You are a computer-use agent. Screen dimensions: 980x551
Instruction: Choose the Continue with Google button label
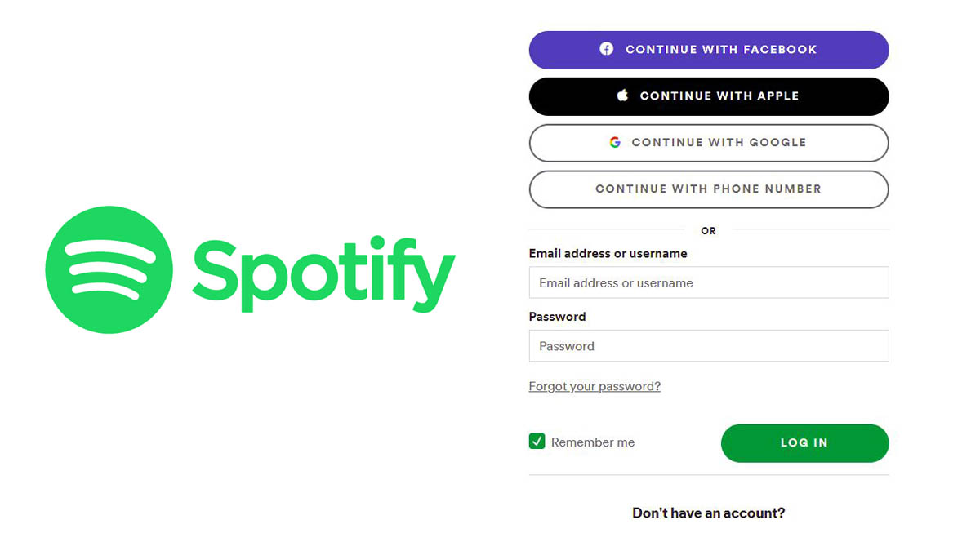[719, 142]
